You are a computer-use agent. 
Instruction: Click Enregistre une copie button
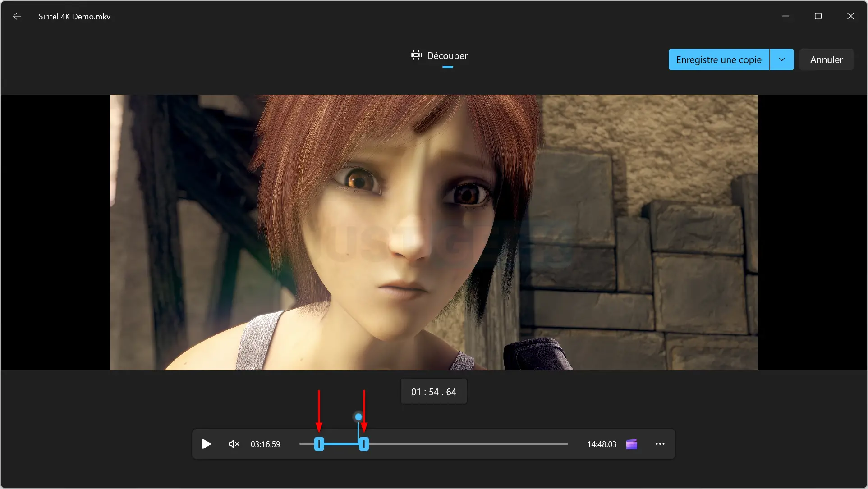point(719,59)
